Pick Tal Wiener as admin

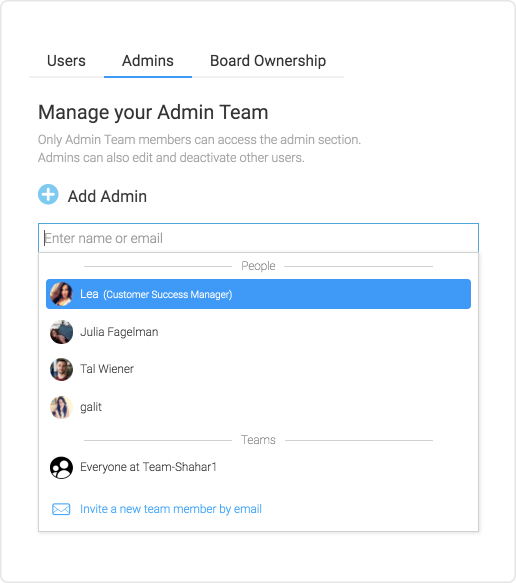258,369
